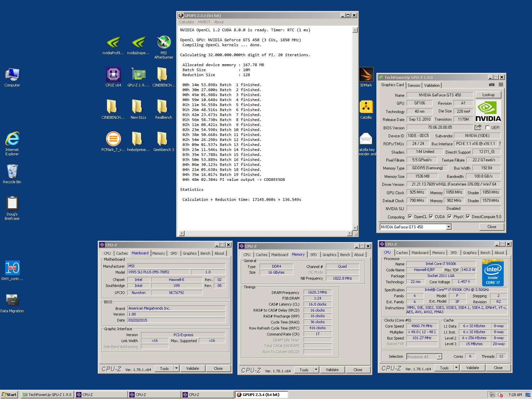Screen dimensions: 532x399
Task: Open Tools dropdown arrow in Mainboard CPU-Z
Action: (177, 368)
